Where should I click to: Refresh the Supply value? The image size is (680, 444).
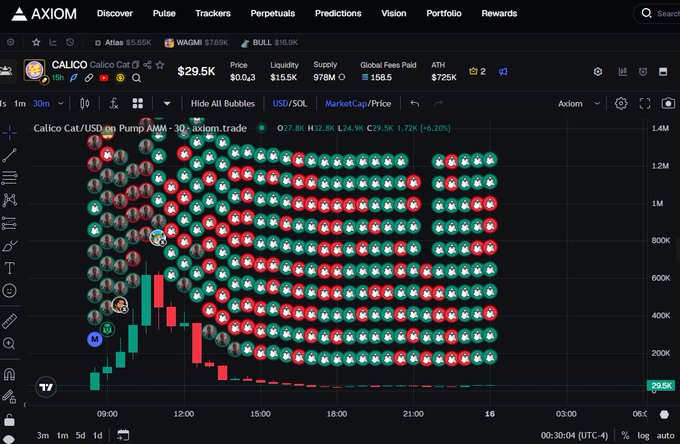point(342,77)
